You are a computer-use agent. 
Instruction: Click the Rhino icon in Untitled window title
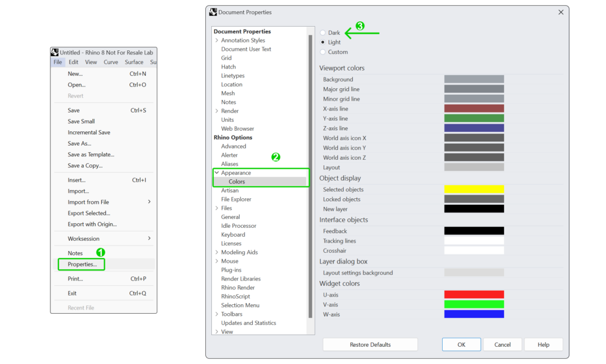click(55, 52)
